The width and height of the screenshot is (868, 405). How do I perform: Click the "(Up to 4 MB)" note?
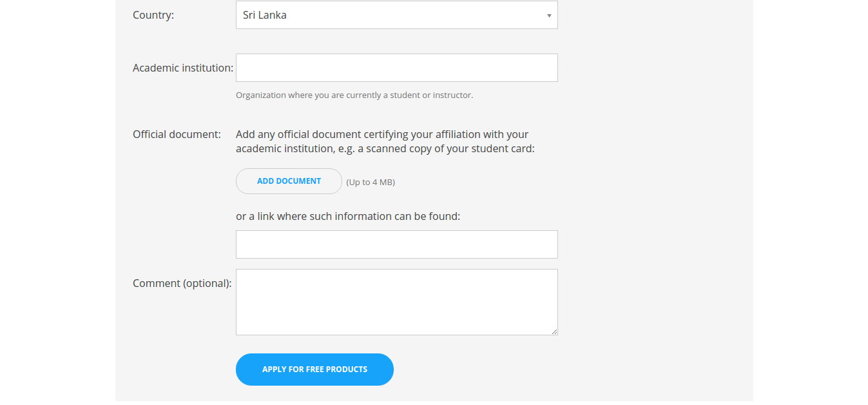click(x=371, y=183)
